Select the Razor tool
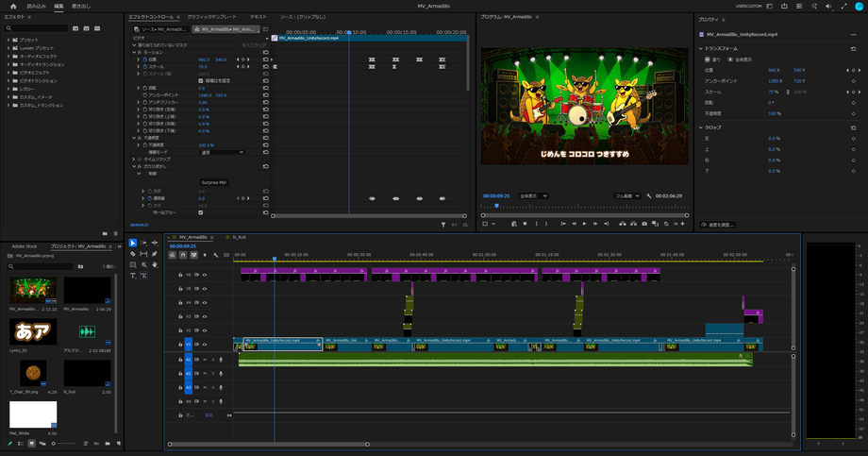 (x=133, y=254)
